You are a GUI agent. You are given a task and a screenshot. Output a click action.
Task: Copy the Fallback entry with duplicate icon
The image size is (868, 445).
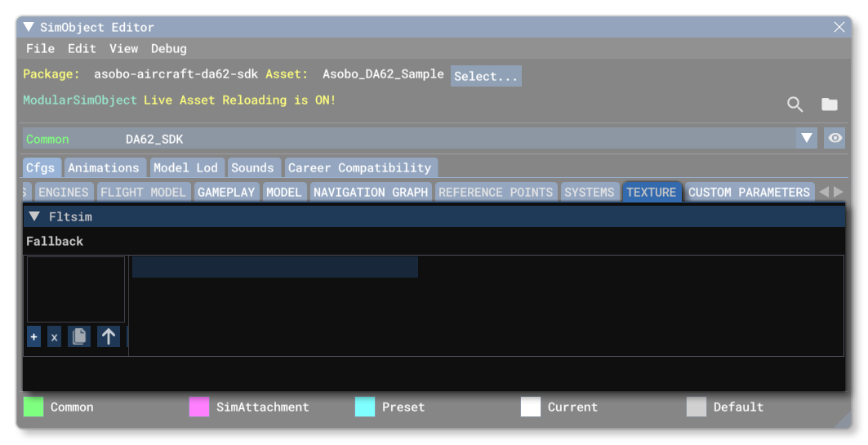79,336
